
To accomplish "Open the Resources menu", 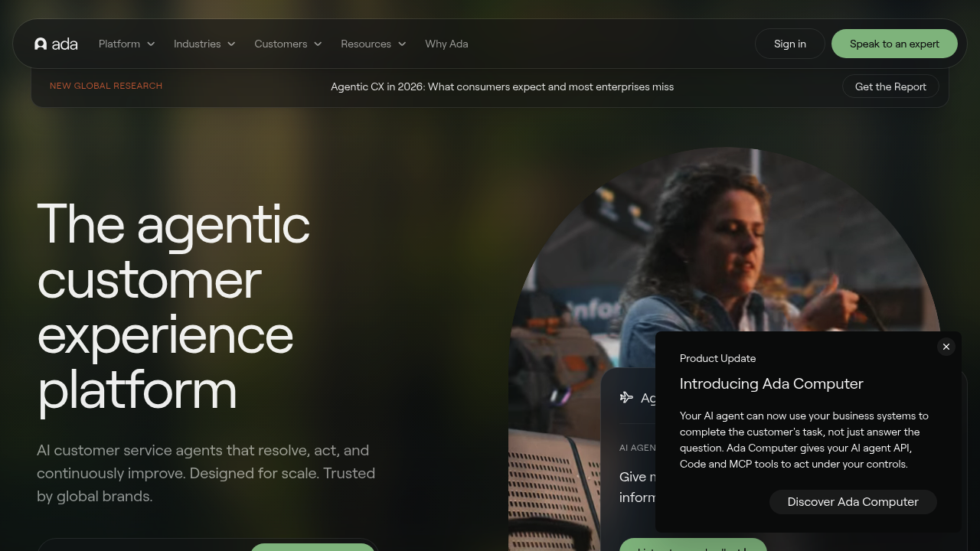I will 374,44.
